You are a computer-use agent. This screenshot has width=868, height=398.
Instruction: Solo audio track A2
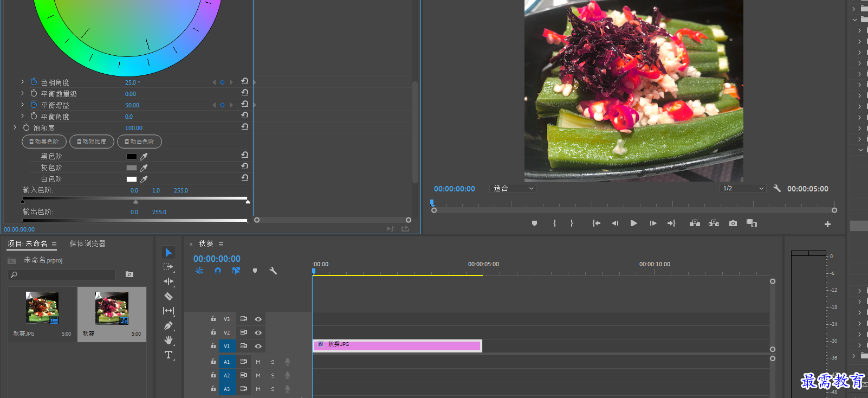273,375
